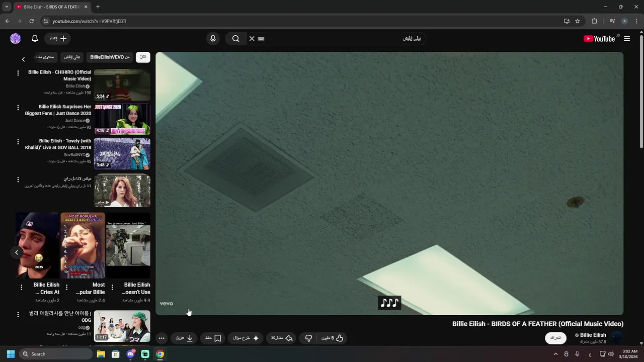Clear the search box with the X icon
Screen dimensions: 644x362
[x=252, y=39]
